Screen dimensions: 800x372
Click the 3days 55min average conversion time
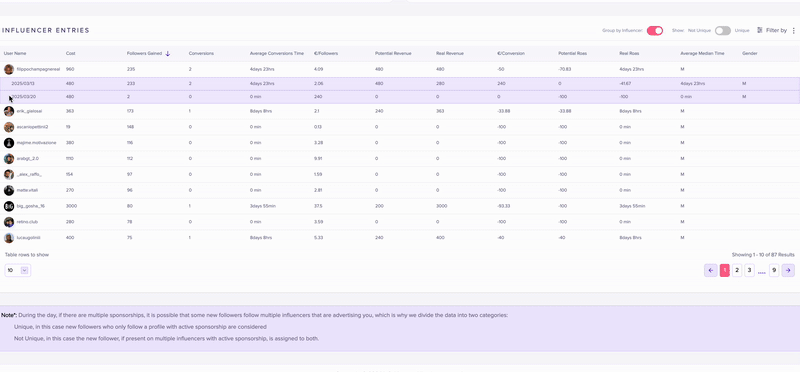[x=263, y=206]
